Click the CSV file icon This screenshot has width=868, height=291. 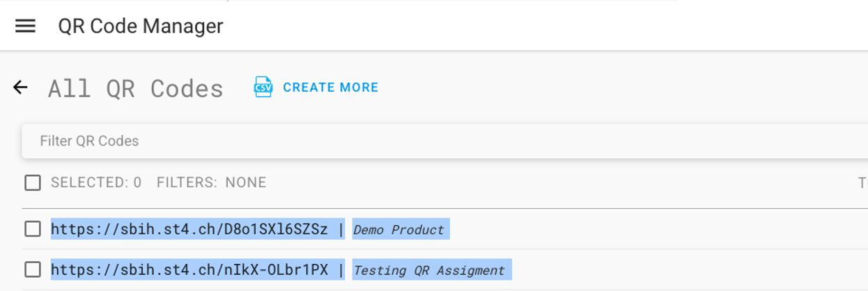pos(263,88)
